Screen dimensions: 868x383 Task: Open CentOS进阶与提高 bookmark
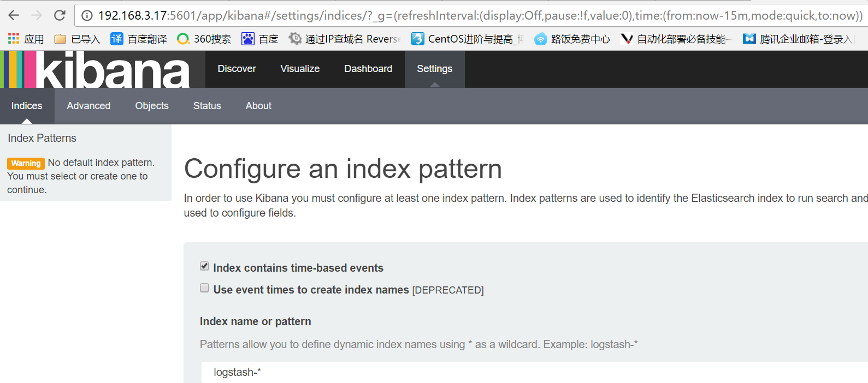click(x=468, y=39)
